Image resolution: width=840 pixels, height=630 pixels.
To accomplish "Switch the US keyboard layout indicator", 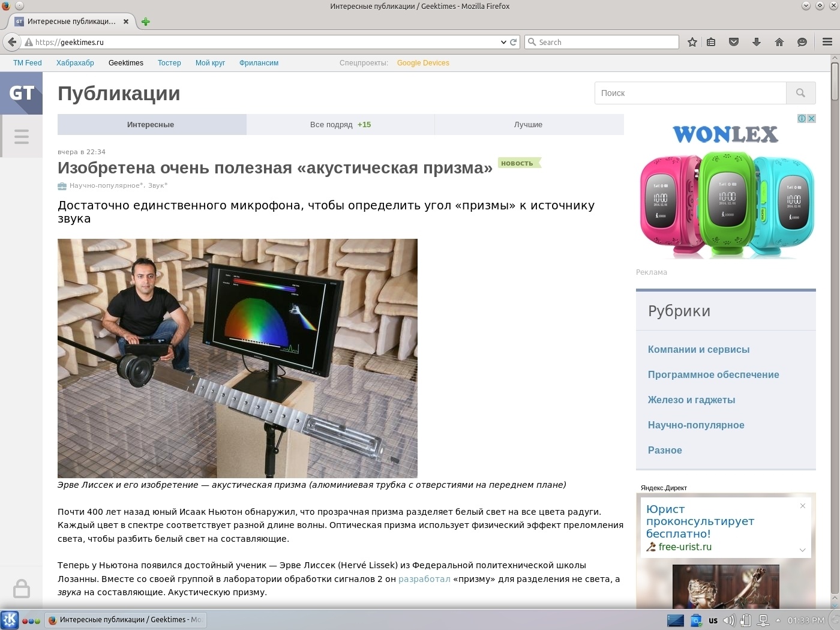I will pos(713,620).
